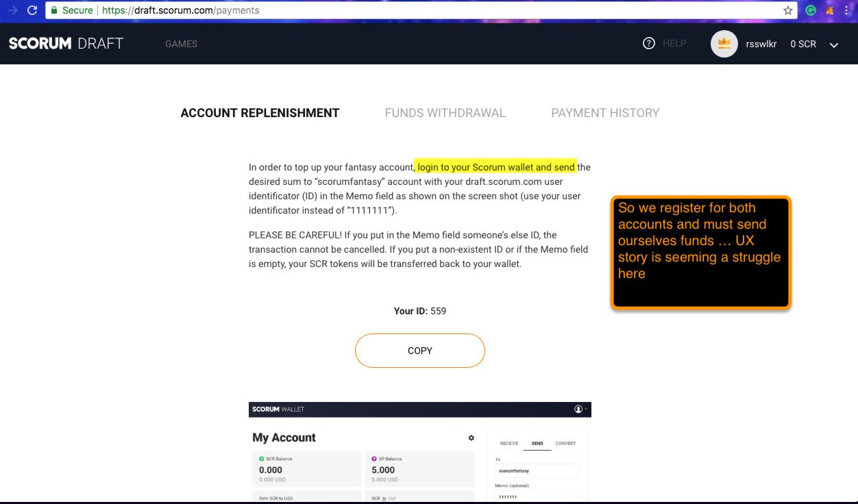Open the MetaMask fox extension icon
Viewport: 858px width, 504px height.
click(830, 10)
